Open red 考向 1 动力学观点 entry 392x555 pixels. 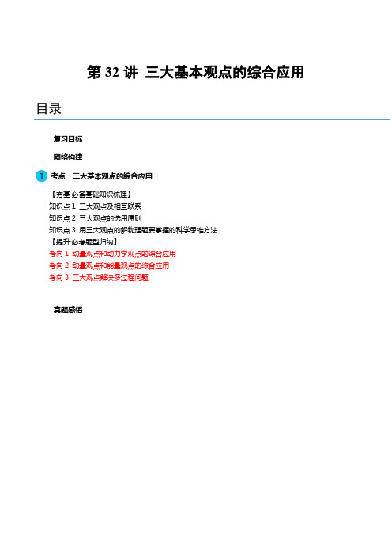[112, 254]
